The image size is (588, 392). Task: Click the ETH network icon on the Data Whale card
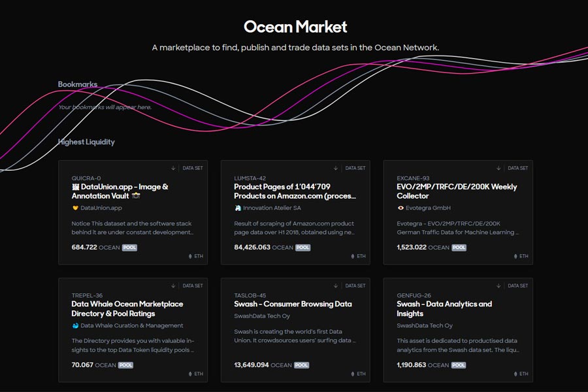[x=190, y=374]
